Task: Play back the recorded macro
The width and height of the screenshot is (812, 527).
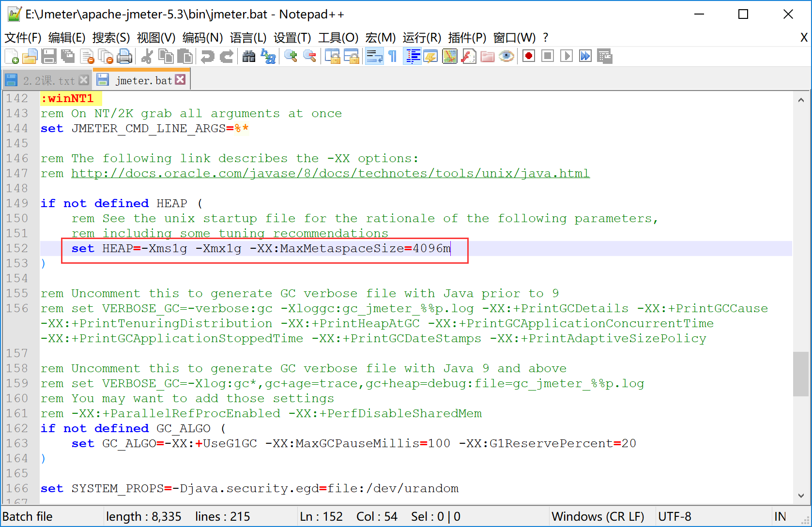Action: [x=567, y=56]
